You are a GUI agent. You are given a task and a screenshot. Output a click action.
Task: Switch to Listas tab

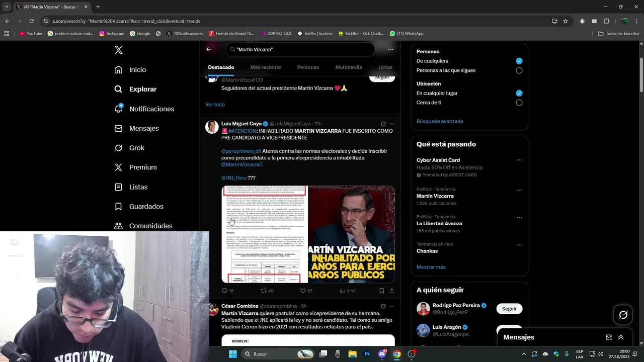385,67
